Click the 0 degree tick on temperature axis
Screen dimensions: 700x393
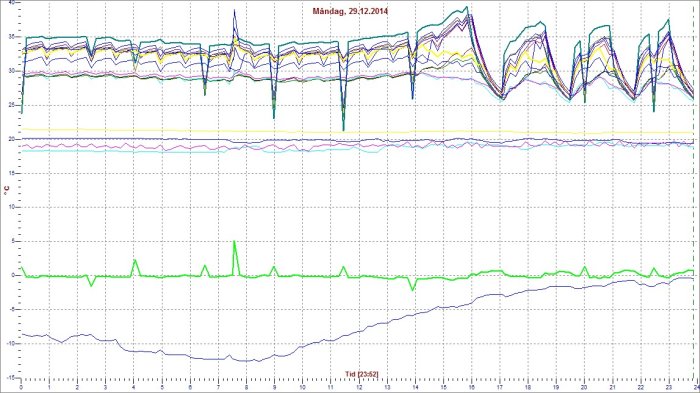point(13,276)
